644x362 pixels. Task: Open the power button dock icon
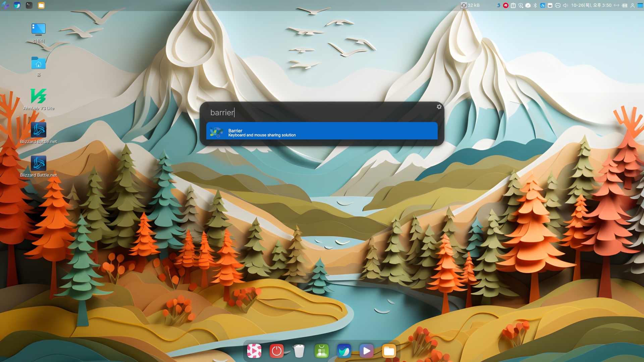276,351
